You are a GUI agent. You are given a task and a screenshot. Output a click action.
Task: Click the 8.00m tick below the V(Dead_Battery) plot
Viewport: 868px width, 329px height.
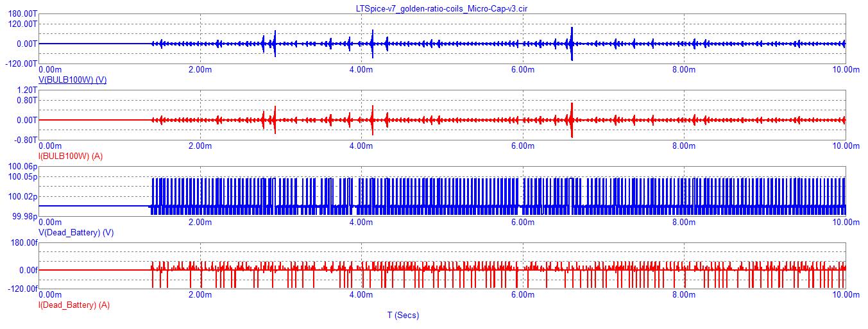[684, 222]
